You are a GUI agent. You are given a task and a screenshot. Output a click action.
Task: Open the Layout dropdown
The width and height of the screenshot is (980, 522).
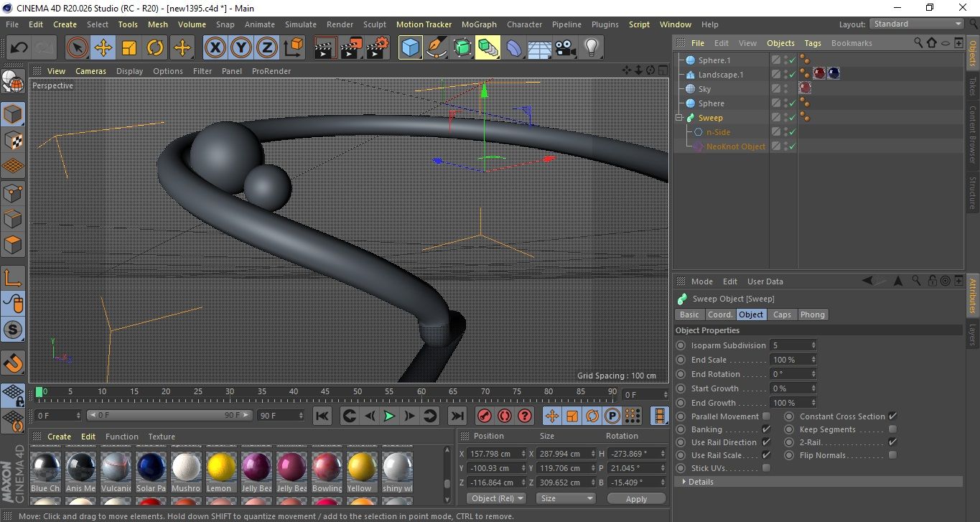click(917, 24)
